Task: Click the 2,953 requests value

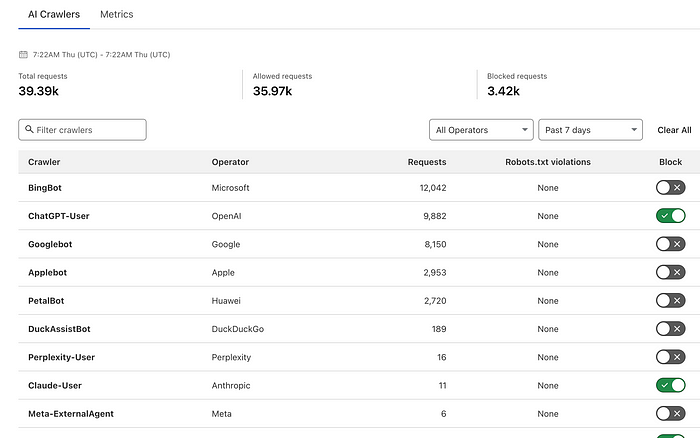Action: pos(435,272)
